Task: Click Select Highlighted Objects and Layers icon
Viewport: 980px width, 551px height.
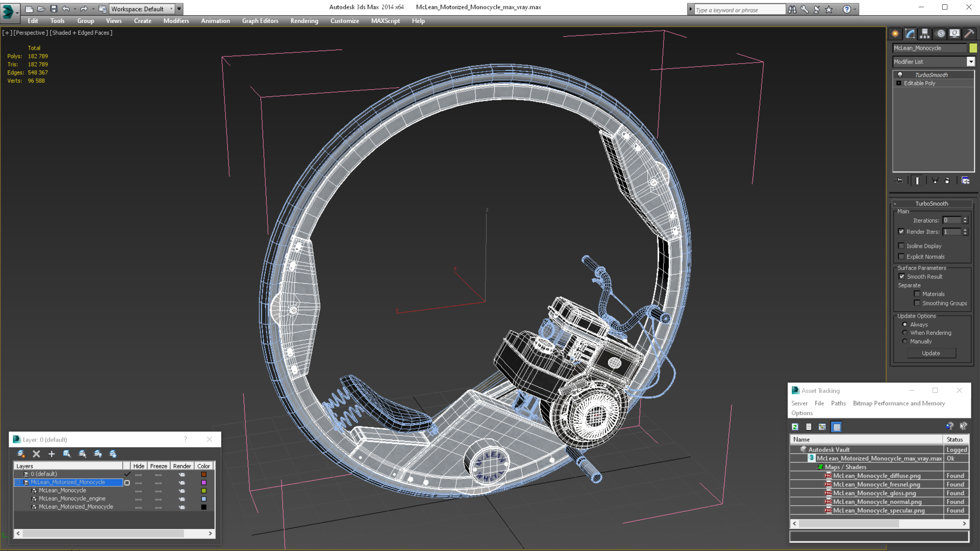Action: [x=67, y=454]
